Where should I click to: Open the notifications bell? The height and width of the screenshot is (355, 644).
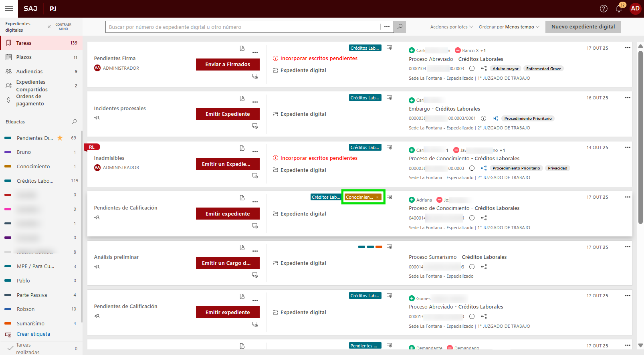(x=619, y=9)
